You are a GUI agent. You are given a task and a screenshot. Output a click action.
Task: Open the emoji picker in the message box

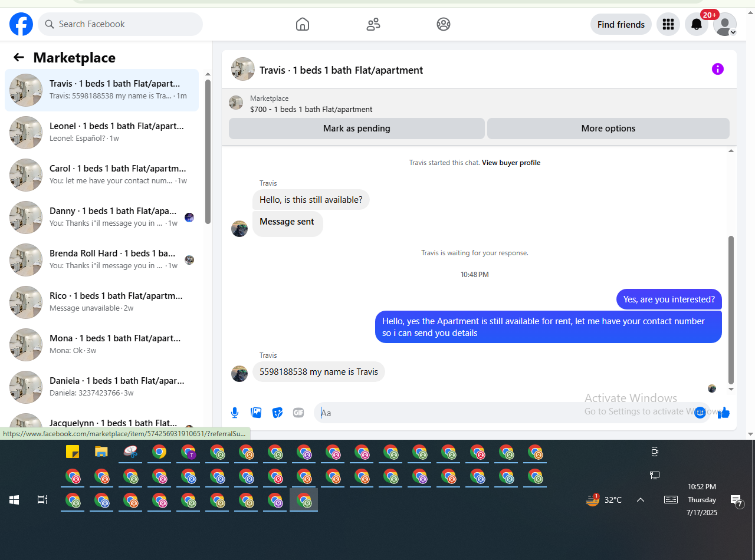click(700, 413)
